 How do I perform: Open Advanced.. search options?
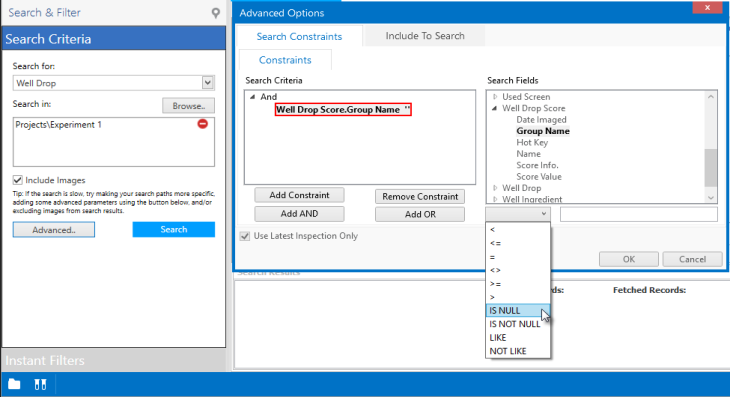pyautogui.click(x=54, y=229)
